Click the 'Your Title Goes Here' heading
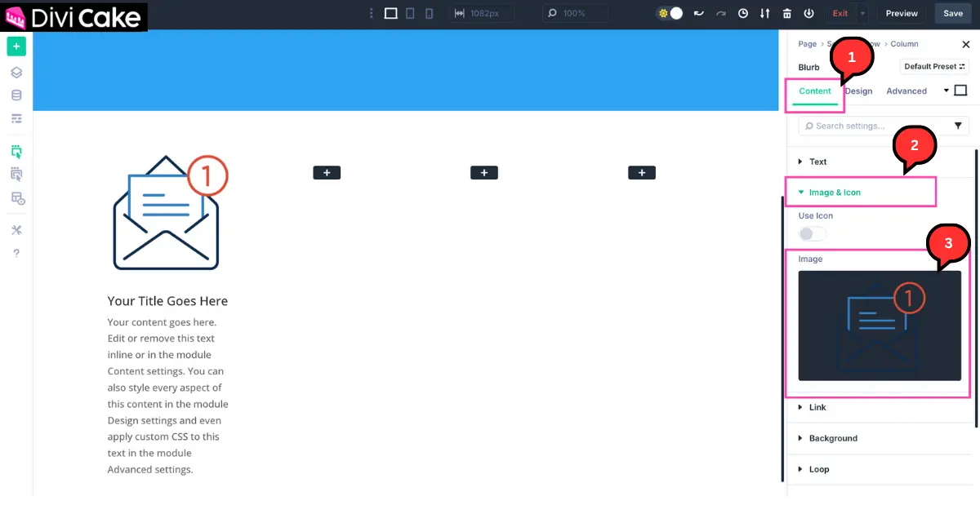Screen dimensions: 980x514 167,301
